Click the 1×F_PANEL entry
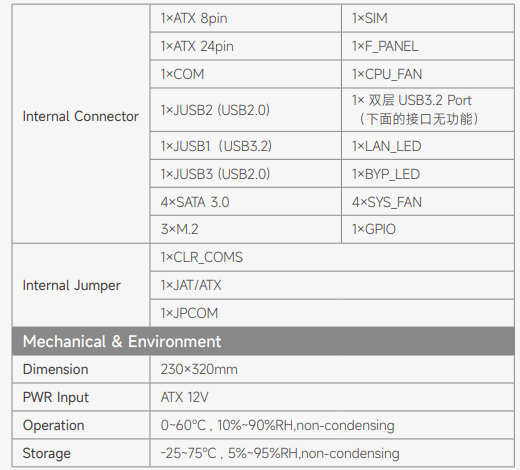Viewport: 520px width, 470px height. click(x=428, y=46)
